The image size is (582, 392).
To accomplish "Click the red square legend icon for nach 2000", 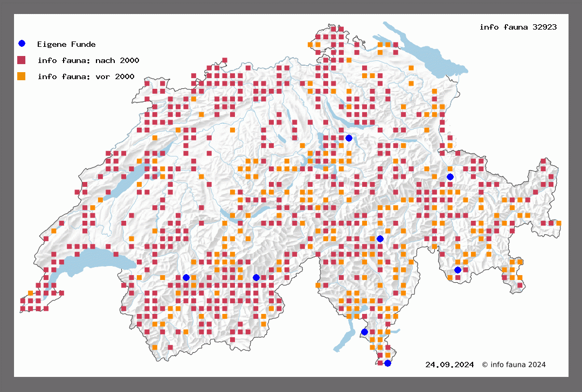I will 22,60.
